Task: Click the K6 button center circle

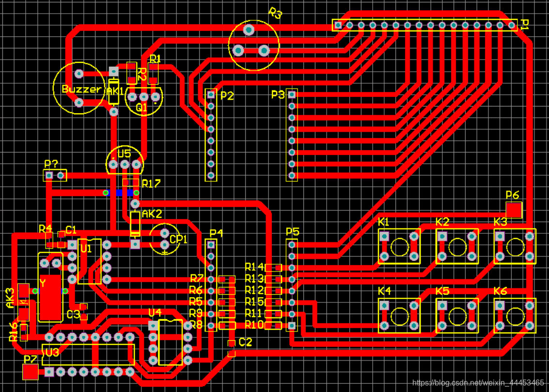Action: [516, 316]
